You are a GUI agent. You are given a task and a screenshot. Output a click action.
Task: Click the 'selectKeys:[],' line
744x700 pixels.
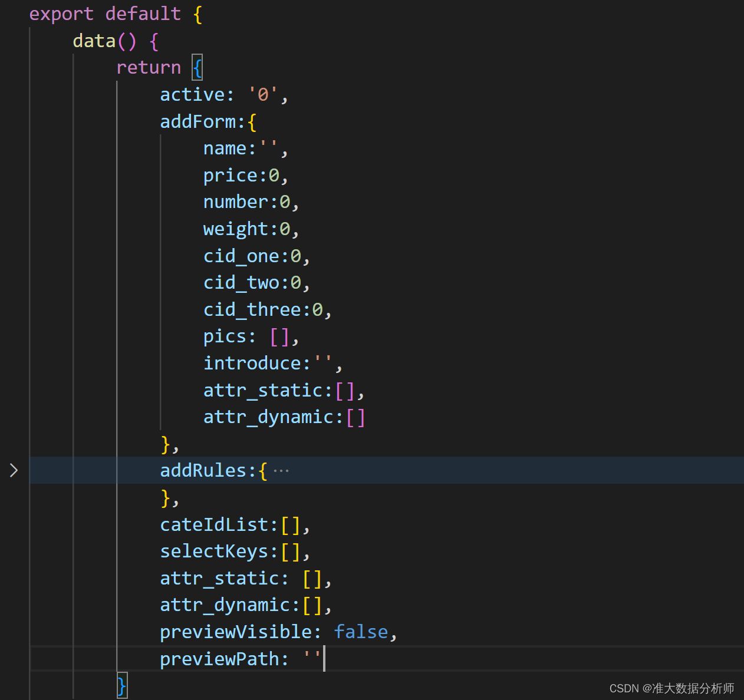(x=235, y=551)
